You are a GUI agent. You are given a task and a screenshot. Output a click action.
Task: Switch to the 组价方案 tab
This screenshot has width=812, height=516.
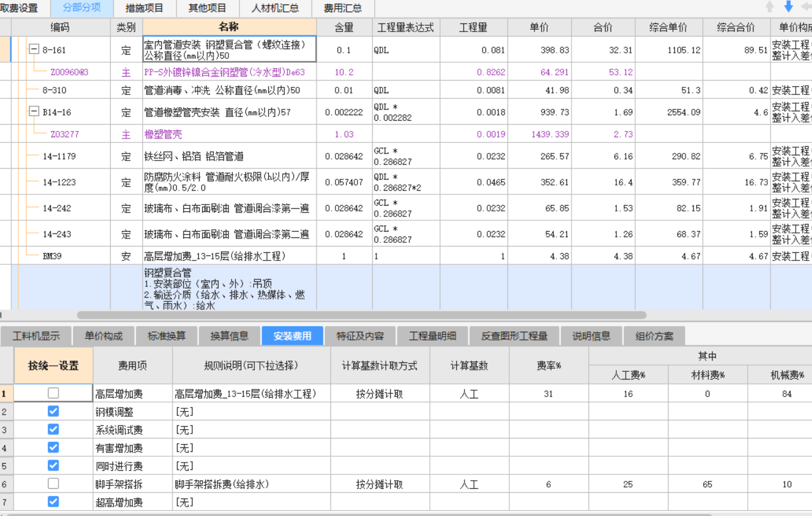[654, 336]
